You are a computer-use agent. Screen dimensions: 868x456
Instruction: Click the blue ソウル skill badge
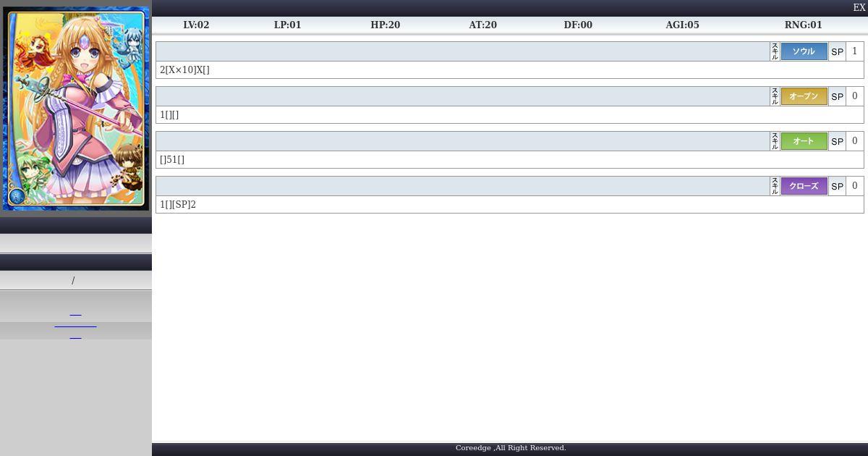804,51
